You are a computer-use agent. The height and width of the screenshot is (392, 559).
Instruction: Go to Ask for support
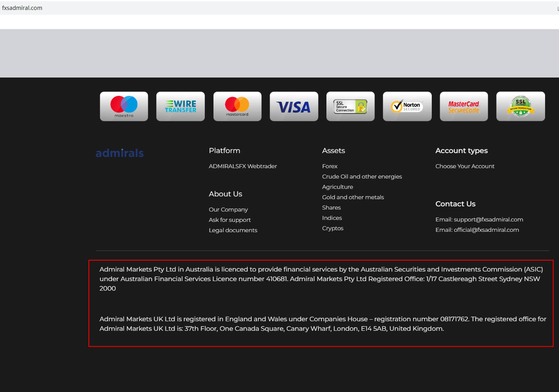230,220
